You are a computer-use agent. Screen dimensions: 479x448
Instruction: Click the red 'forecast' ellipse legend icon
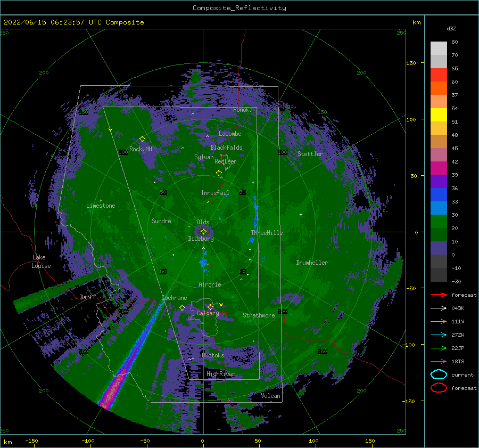[x=439, y=388]
